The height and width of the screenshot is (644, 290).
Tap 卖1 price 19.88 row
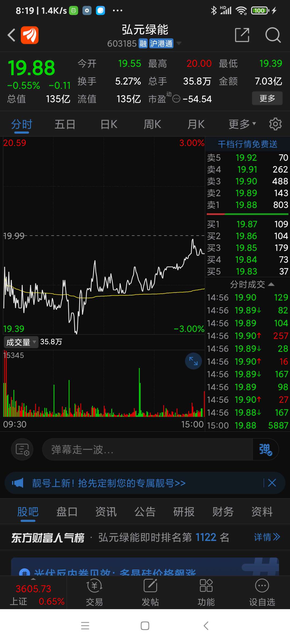(248, 205)
